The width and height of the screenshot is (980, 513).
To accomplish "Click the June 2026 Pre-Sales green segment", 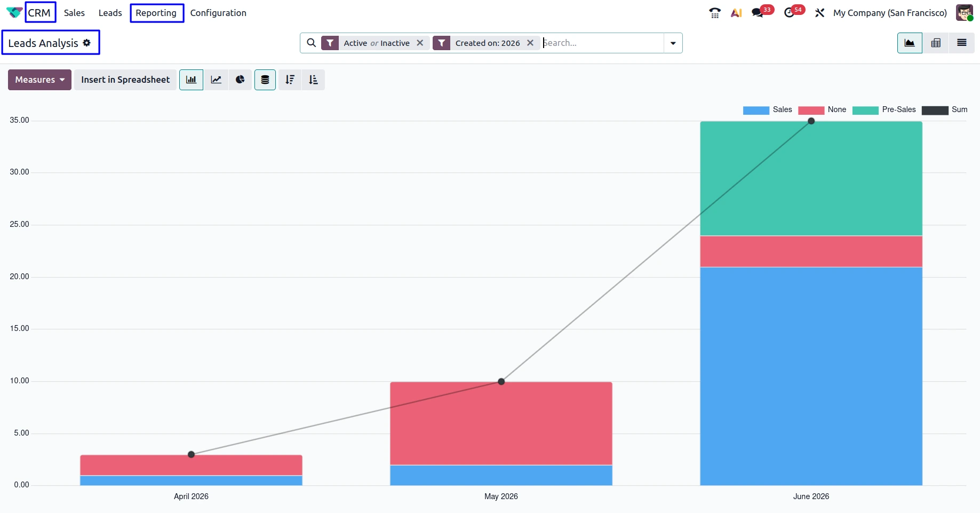I will coord(811,178).
